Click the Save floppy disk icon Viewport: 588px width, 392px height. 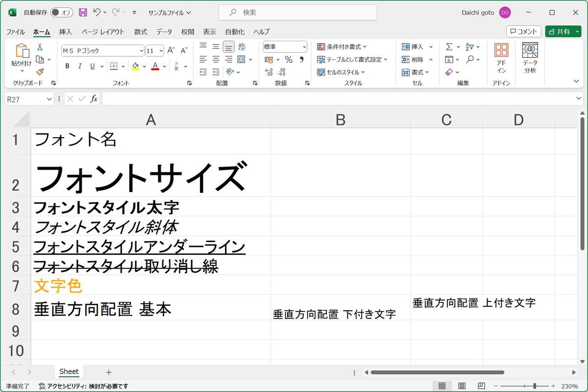(83, 12)
